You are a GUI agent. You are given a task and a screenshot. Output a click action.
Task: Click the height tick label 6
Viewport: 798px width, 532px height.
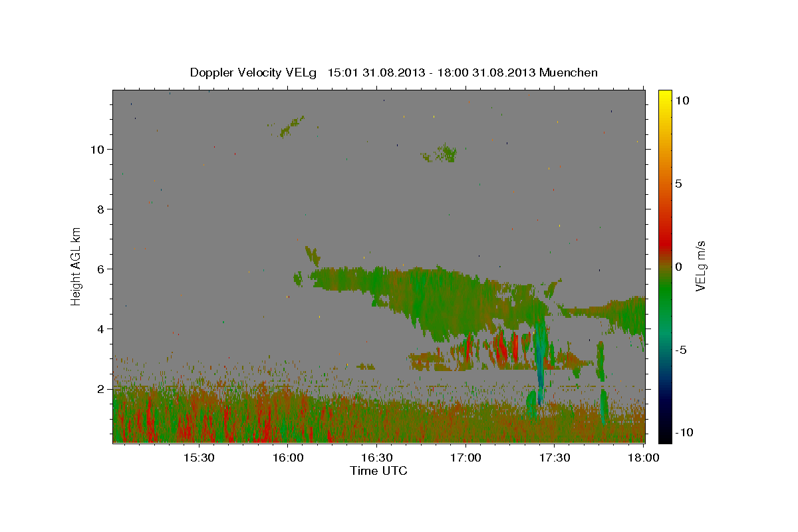(101, 269)
